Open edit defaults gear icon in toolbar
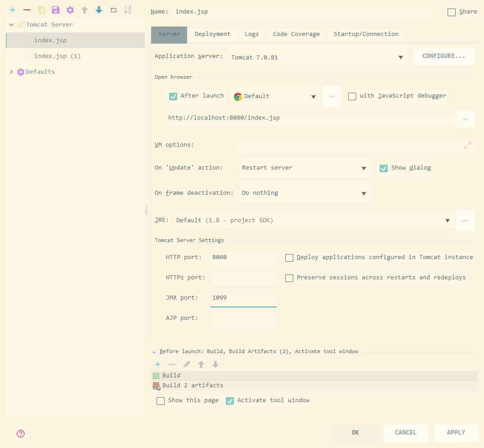Viewport: 484px width, 448px height. pos(70,10)
